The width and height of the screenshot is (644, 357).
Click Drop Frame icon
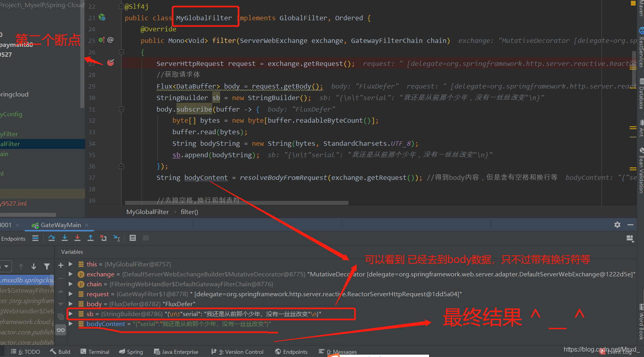coord(103,238)
